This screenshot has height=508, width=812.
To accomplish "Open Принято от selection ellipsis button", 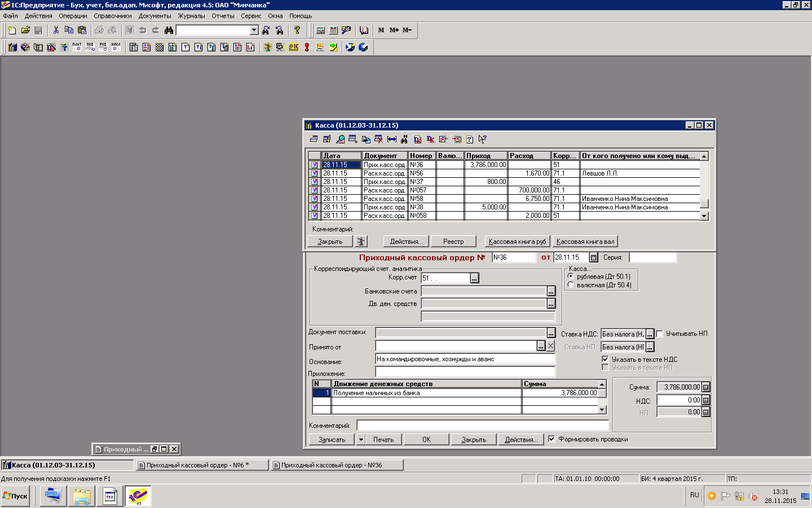I will (541, 345).
